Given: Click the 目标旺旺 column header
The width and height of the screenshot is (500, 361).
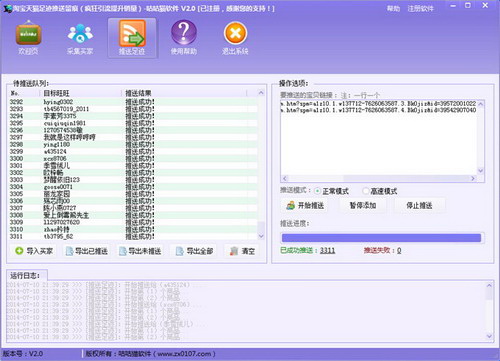Looking at the screenshot, I should 80,93.
